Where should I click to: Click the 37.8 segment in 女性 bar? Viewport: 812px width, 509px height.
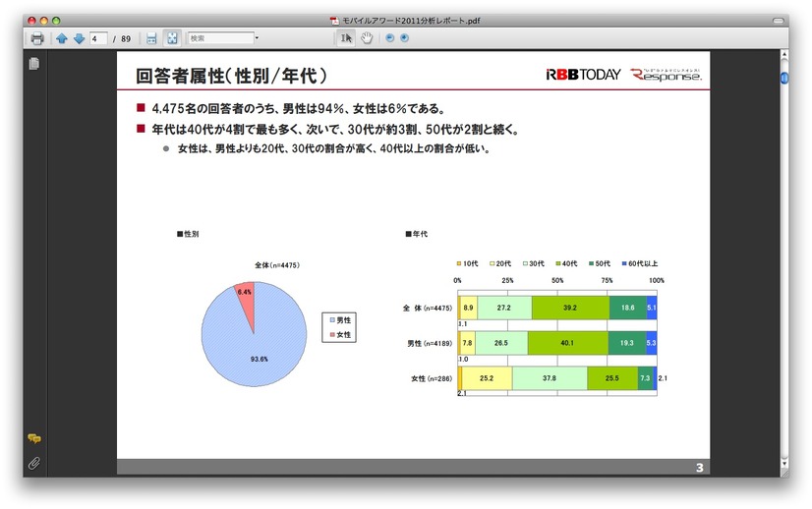[550, 378]
